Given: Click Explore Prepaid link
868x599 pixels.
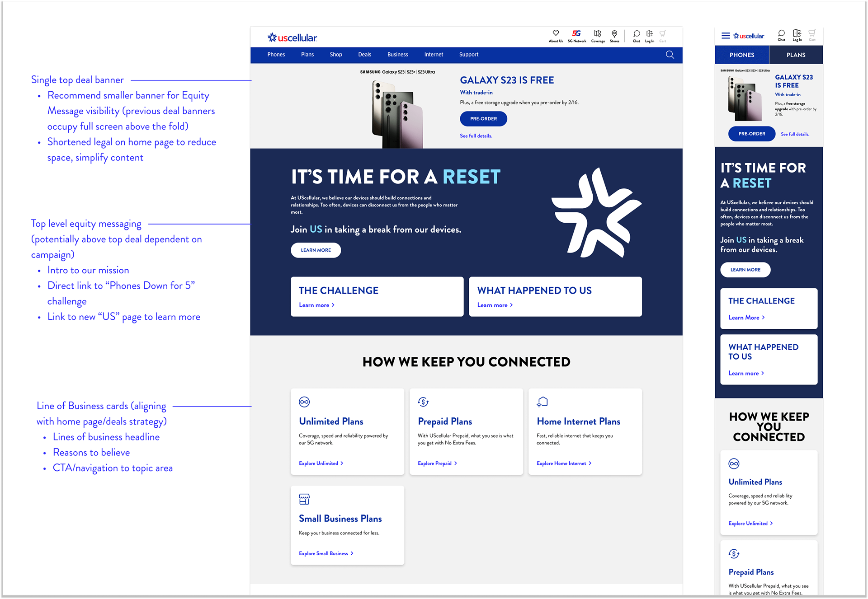Looking at the screenshot, I should pos(437,463).
